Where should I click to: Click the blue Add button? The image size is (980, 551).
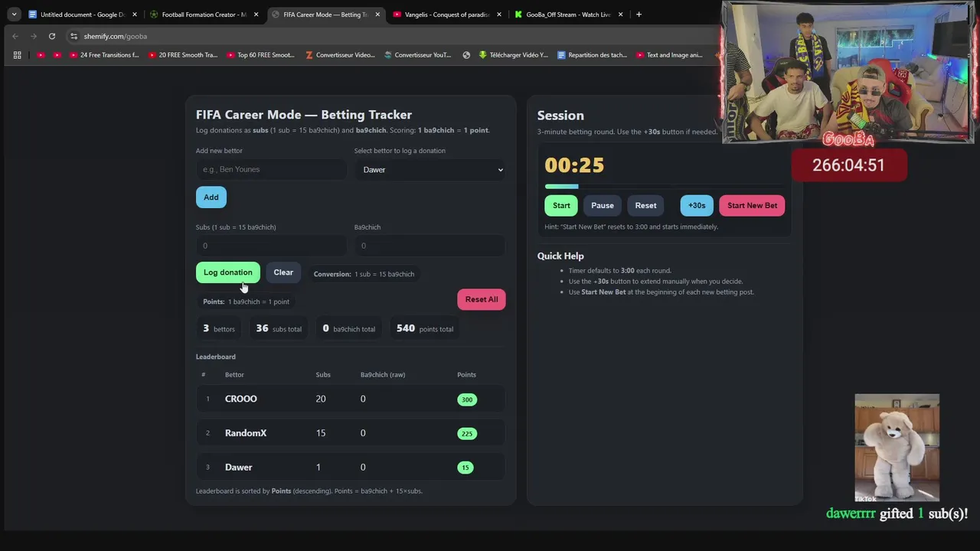[x=211, y=197]
